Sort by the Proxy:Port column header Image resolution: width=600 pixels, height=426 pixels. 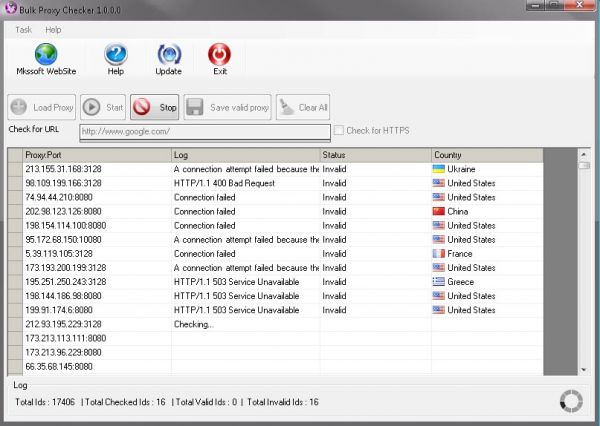[96, 155]
